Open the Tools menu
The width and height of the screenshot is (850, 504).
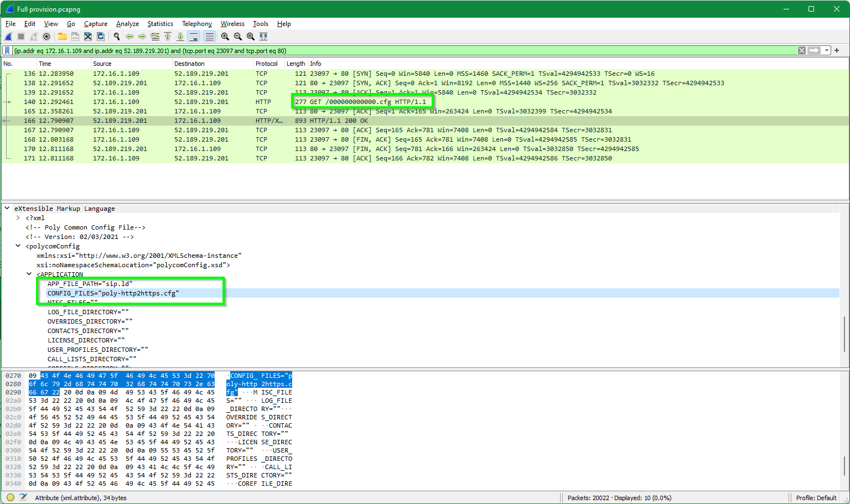[261, 24]
